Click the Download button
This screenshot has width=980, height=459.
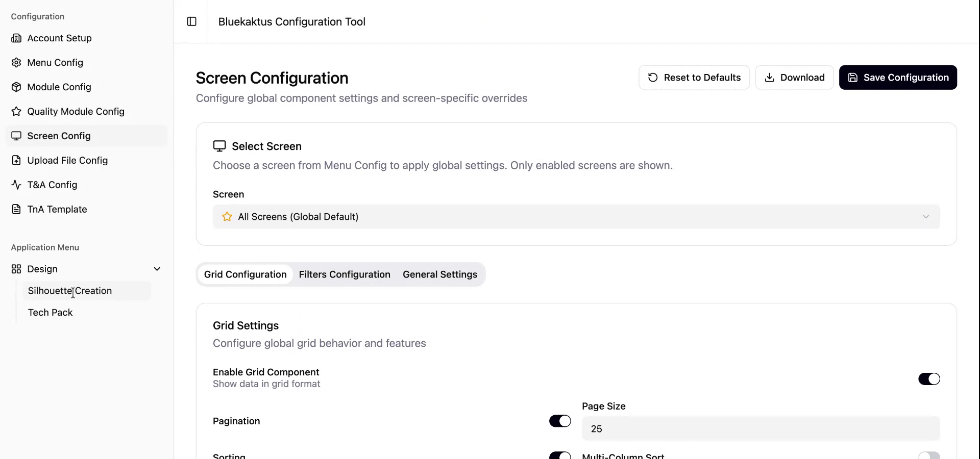(x=794, y=78)
